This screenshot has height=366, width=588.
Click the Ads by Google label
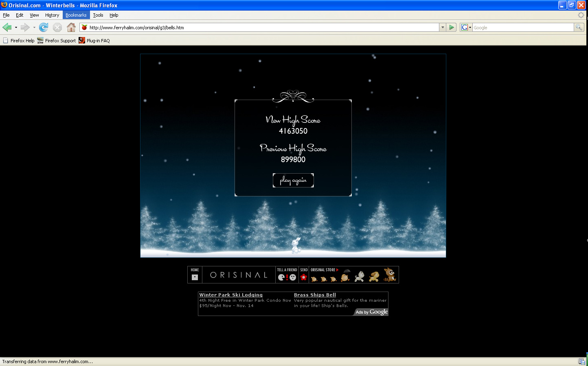pos(371,312)
